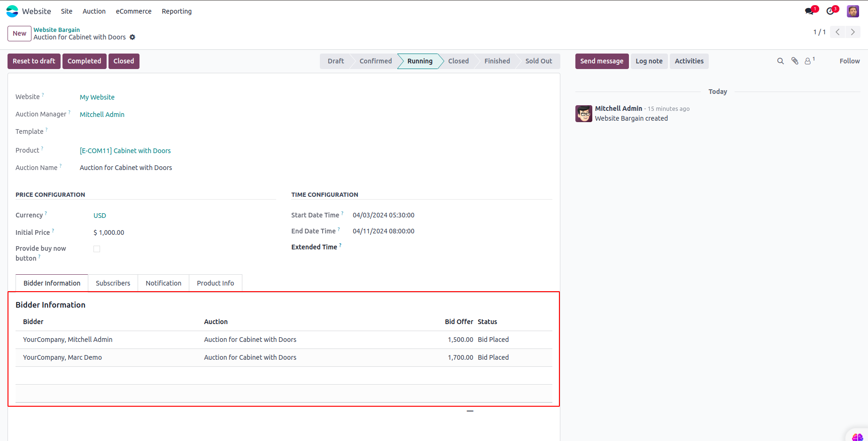Go to the previous record arrow
Screen dimensions: 868x441
click(x=837, y=32)
